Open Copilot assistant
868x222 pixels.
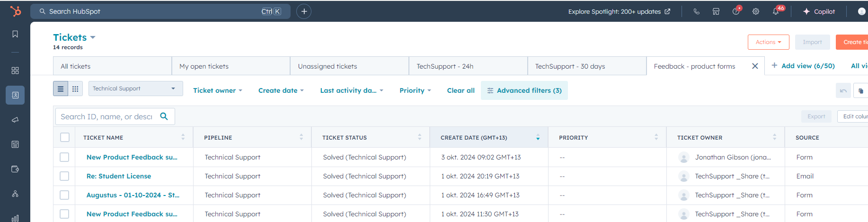pos(819,11)
